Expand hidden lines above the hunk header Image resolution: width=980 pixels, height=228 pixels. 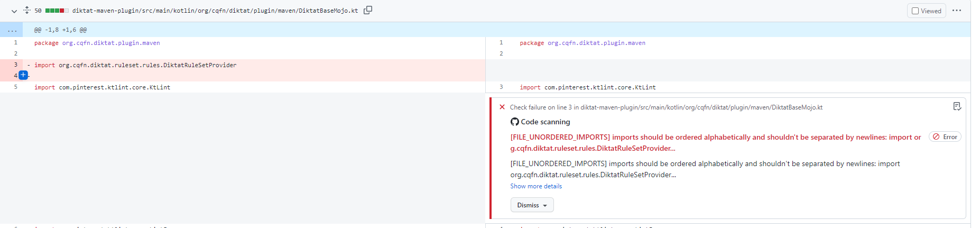pyautogui.click(x=12, y=30)
